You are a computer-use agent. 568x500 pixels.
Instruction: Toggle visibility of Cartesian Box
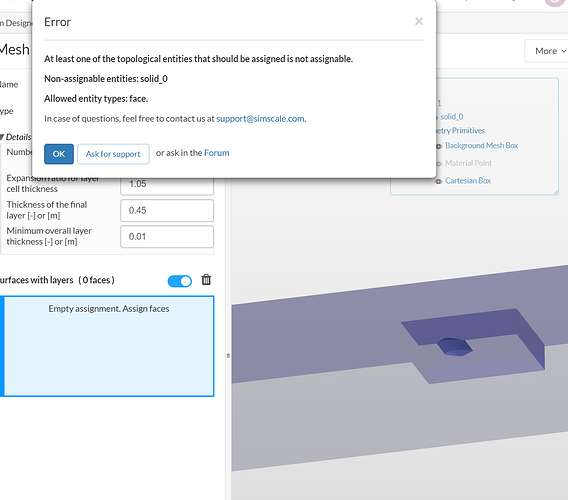[438, 181]
